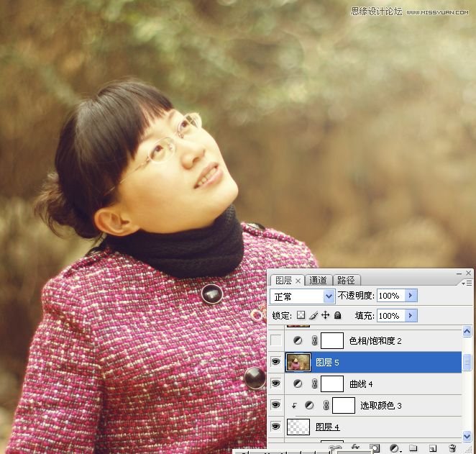
Task: Select layer name 图层 4
Action: point(327,427)
